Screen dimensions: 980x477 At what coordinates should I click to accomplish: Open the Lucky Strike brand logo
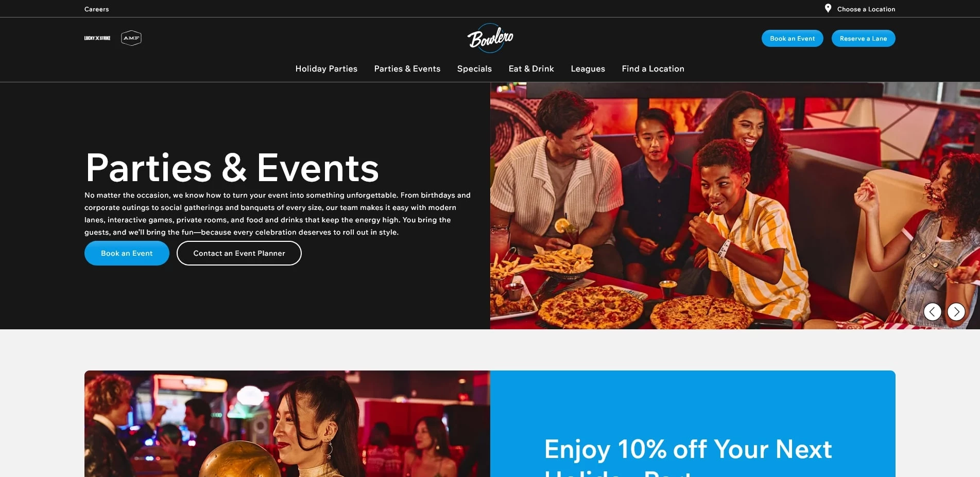[97, 38]
